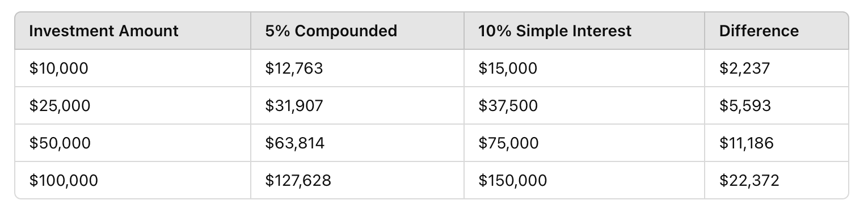Select the $22,372 difference cell
868x213 pixels.
point(776,180)
